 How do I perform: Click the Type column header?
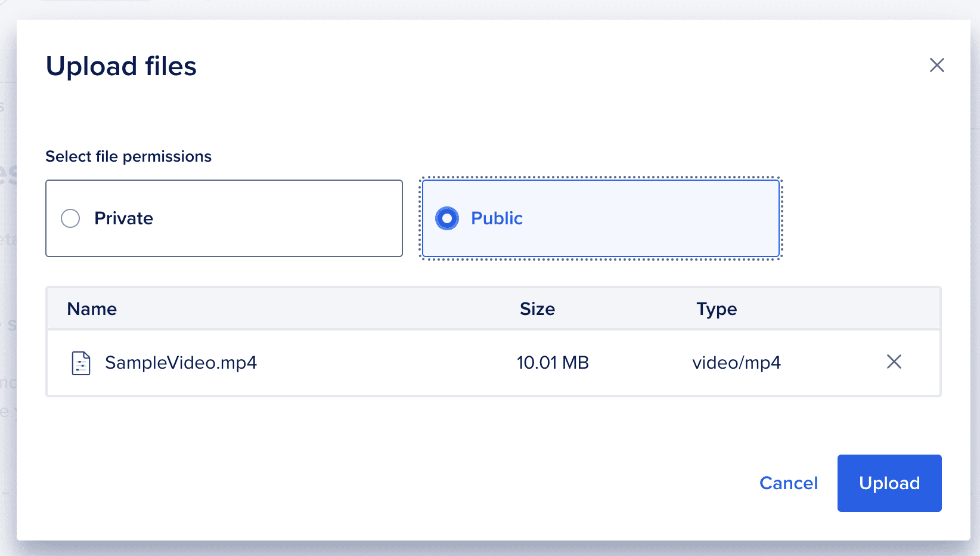pos(717,309)
